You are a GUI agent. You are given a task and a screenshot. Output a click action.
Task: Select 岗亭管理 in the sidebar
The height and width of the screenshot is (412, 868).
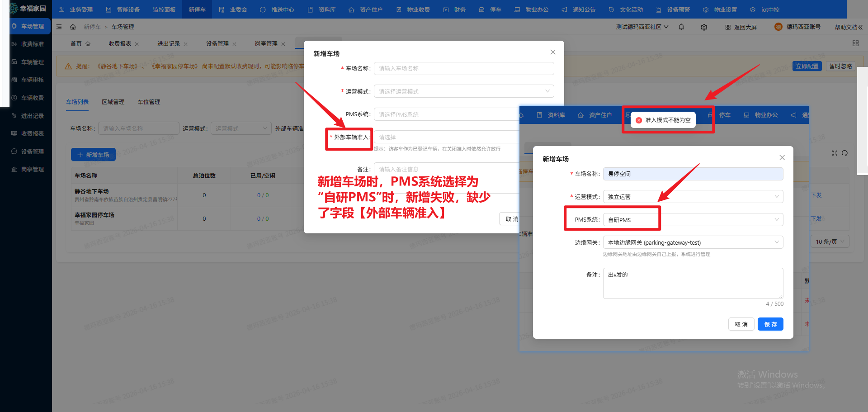point(30,169)
